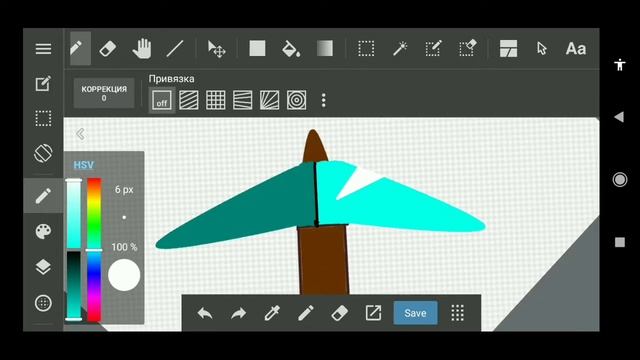Click the rotate canvas icon in sidebar
The image size is (640, 360).
[x=43, y=153]
